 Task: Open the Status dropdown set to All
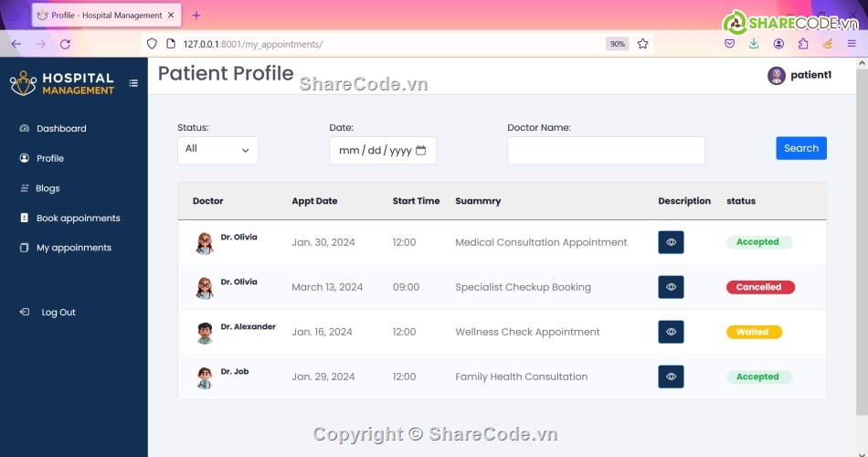pyautogui.click(x=217, y=150)
